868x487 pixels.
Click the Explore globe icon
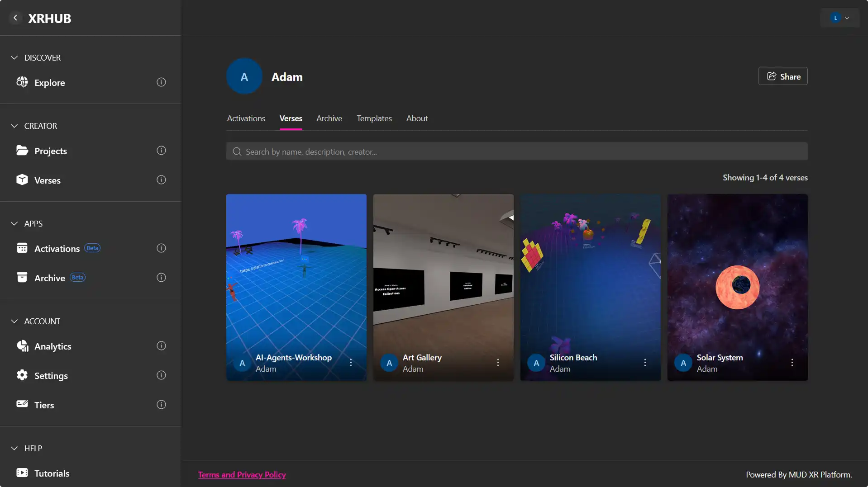(22, 82)
